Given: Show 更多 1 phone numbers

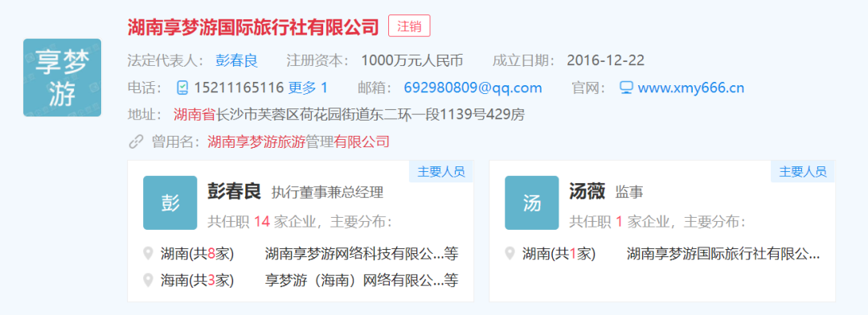Looking at the screenshot, I should click(308, 88).
